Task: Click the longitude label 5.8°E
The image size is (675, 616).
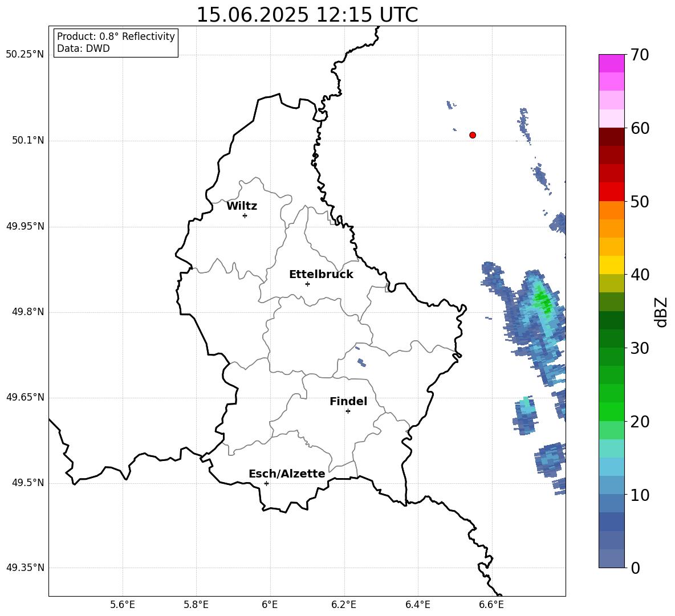Action: click(196, 605)
